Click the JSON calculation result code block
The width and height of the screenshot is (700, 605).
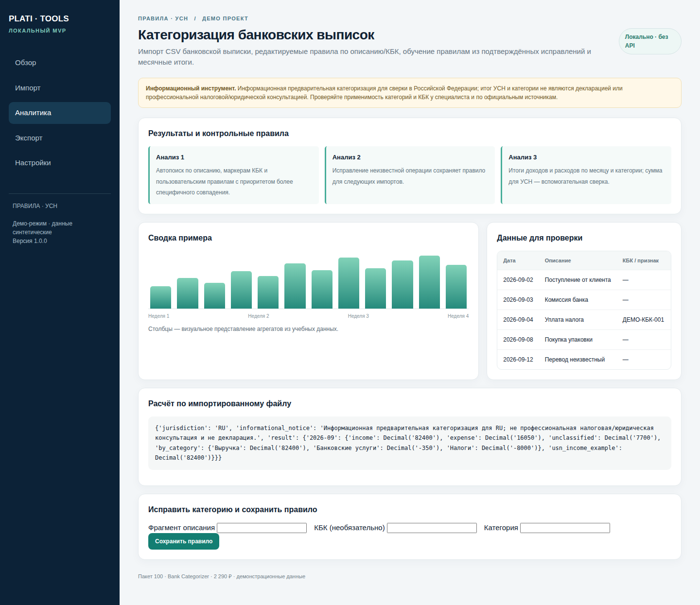pyautogui.click(x=410, y=443)
